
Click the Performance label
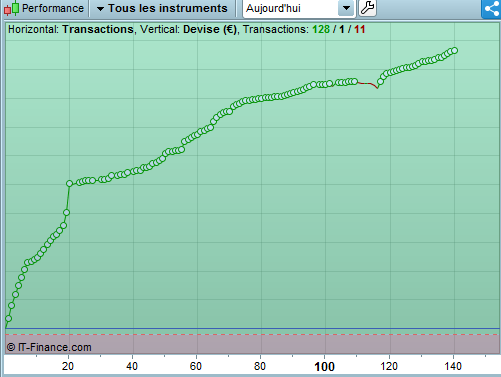pos(53,8)
